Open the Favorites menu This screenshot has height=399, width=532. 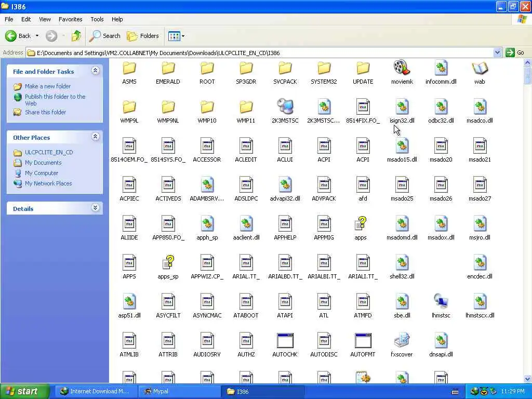70,19
